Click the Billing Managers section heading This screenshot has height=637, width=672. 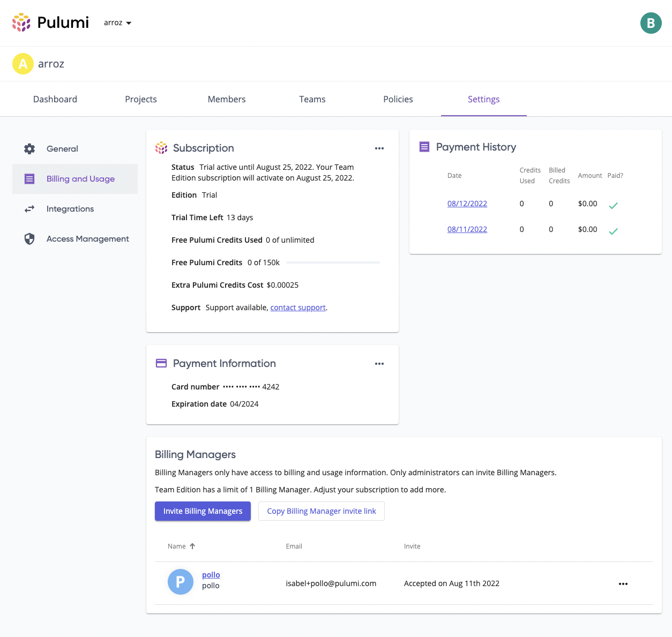tap(195, 454)
